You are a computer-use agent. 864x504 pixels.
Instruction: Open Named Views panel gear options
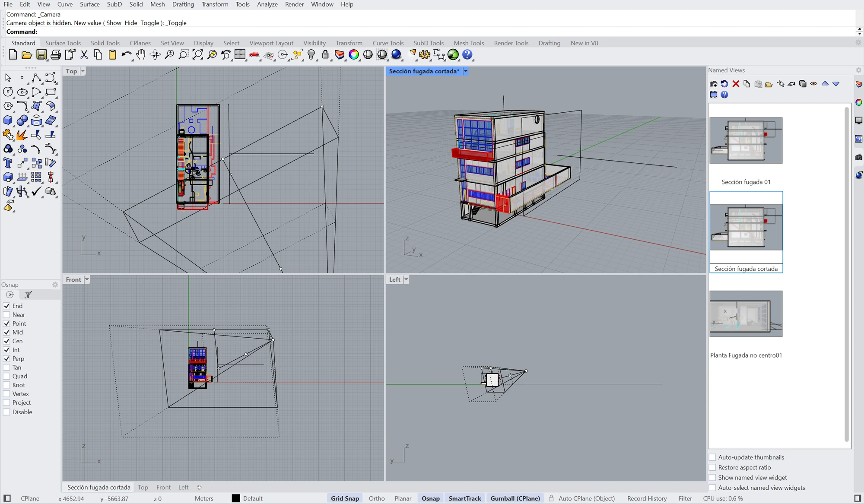(858, 70)
